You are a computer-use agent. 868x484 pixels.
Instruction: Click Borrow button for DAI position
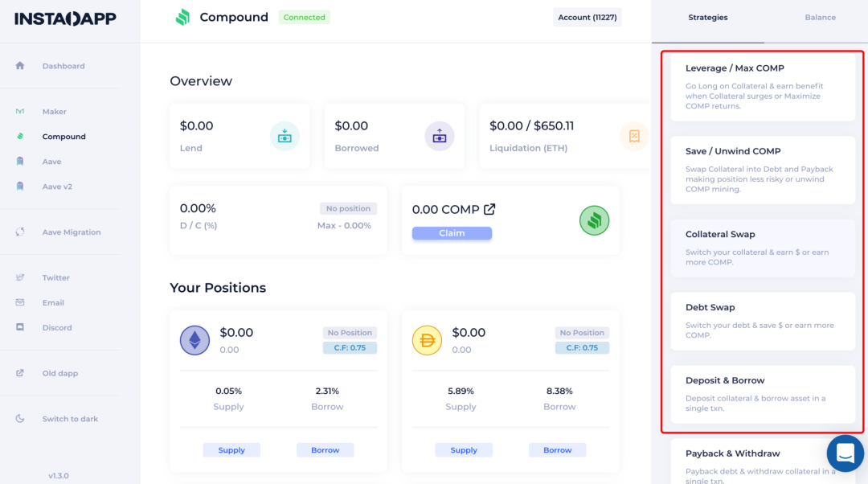coord(557,450)
